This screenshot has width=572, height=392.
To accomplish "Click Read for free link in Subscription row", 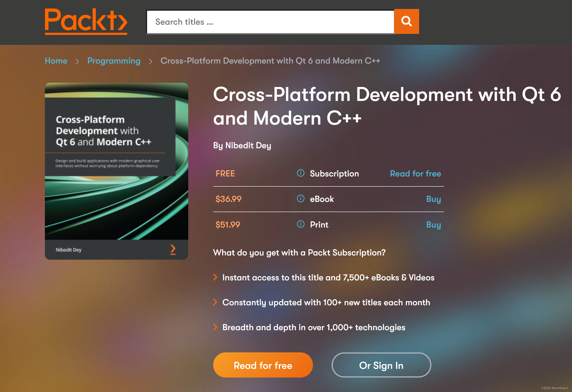I will click(415, 173).
